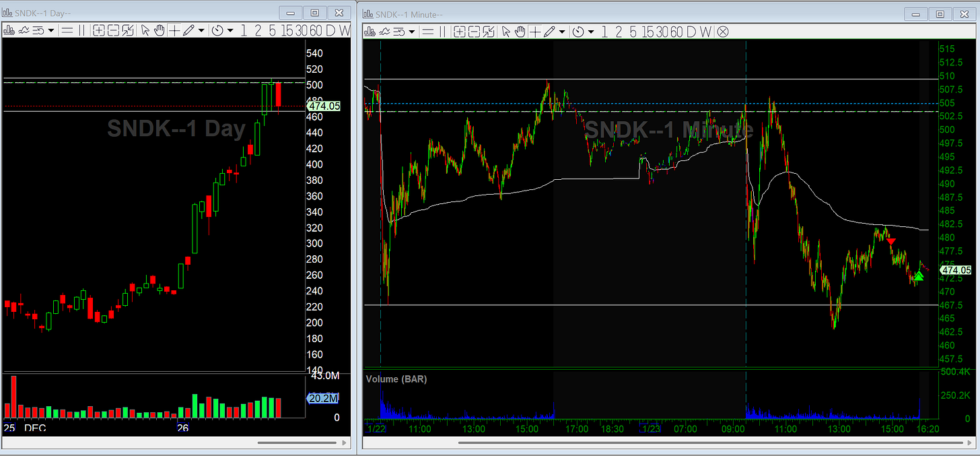
Task: Set Day window to 60-minute timeframe
Action: (316, 30)
